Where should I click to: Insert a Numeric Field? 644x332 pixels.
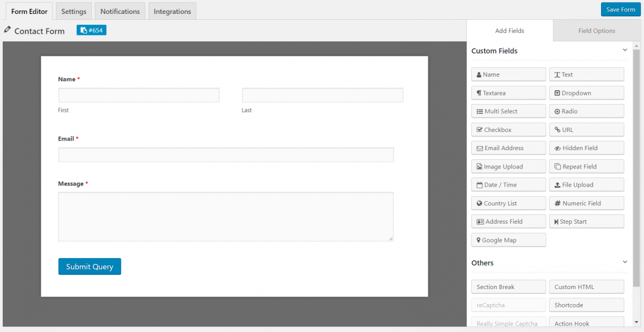pyautogui.click(x=586, y=203)
